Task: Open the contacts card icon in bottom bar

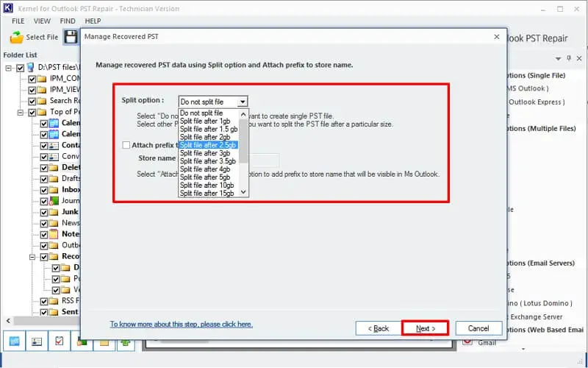Action: pyautogui.click(x=37, y=342)
